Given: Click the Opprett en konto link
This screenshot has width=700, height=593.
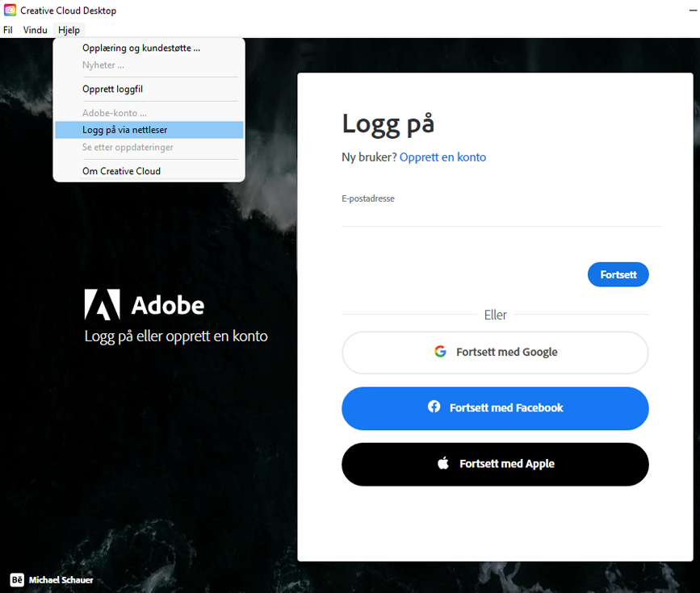Looking at the screenshot, I should [442, 157].
